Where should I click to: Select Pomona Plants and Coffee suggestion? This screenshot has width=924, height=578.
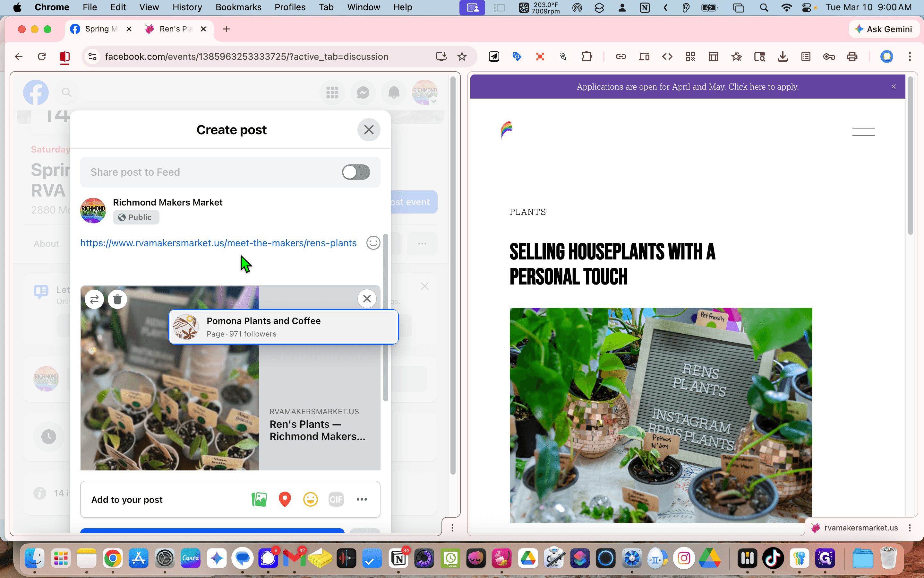284,327
